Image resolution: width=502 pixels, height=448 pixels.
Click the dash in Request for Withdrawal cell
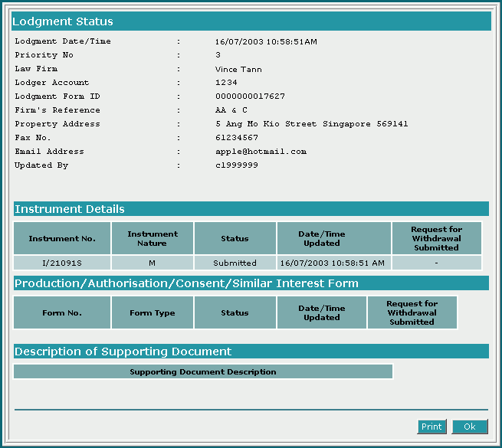click(436, 263)
